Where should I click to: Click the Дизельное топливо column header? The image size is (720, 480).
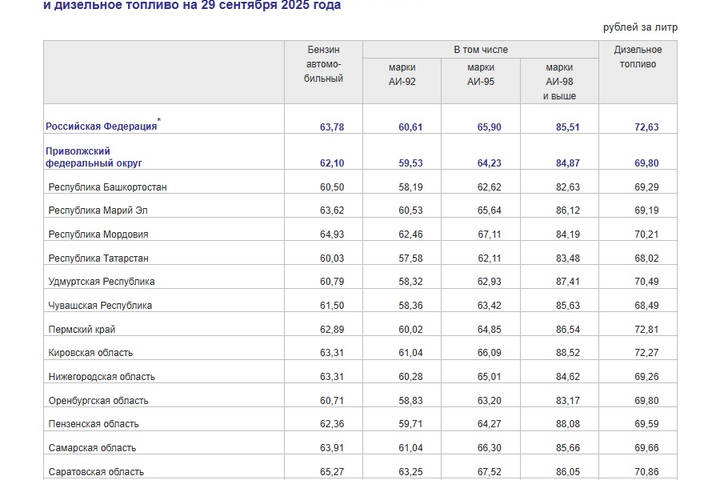coord(637,57)
